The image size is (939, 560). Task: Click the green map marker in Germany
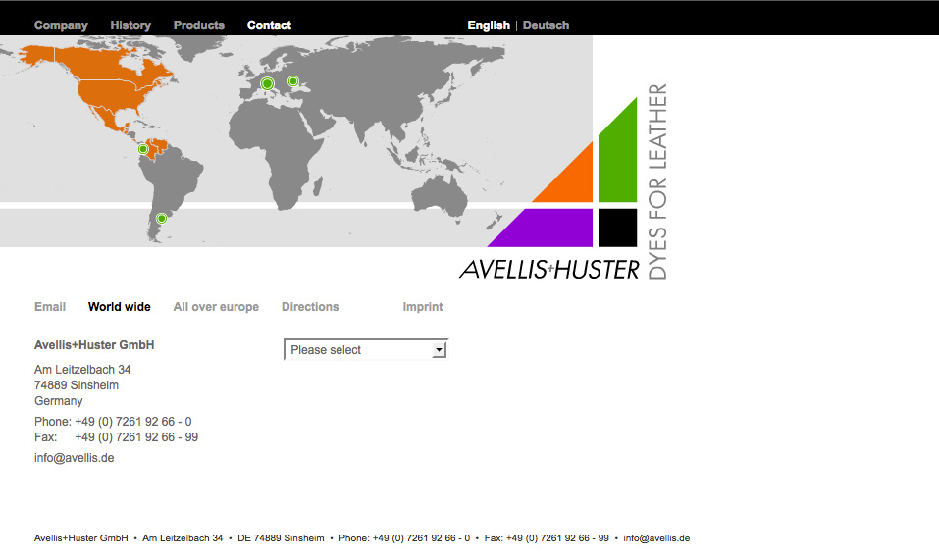[x=268, y=83]
